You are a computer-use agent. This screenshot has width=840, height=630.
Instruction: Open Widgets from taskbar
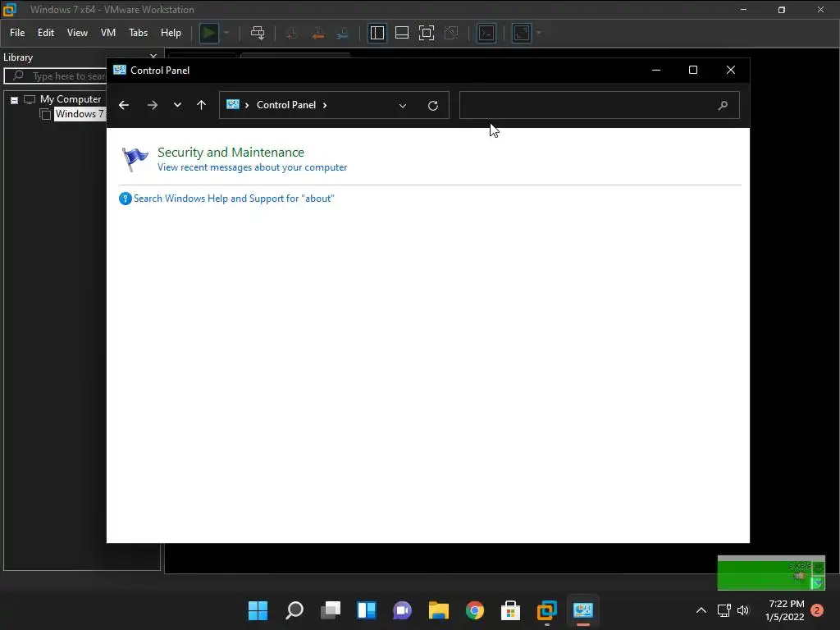point(367,610)
